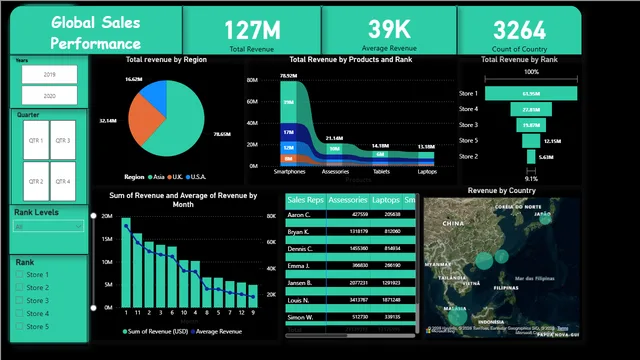Image resolution: width=640 pixels, height=360 pixels.
Task: Click the Asia legend marker under the pie chart
Action: (150, 177)
